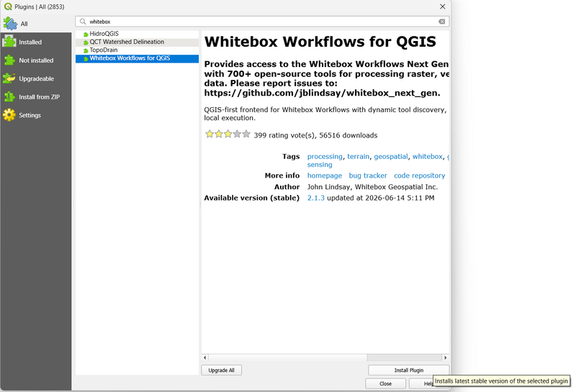Viewport: 576px width, 392px height.
Task: Open the sensing tag link
Action: click(x=320, y=165)
